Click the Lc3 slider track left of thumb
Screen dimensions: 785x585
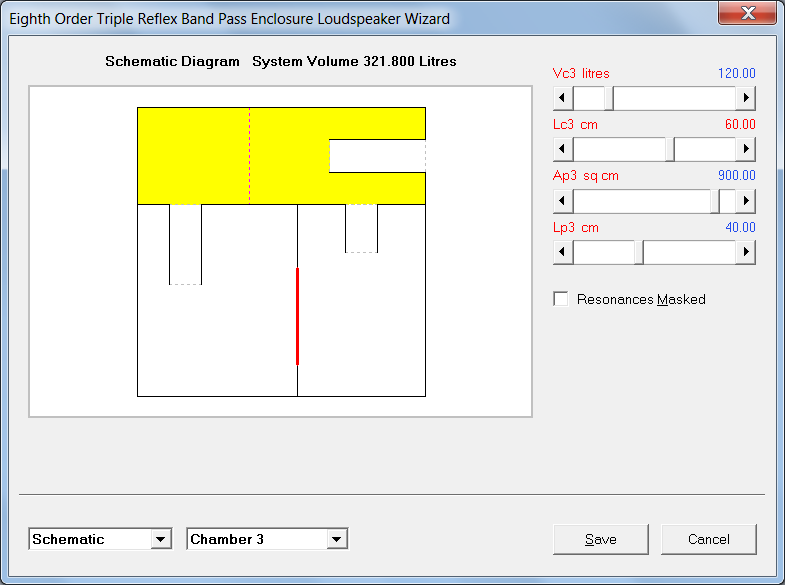point(619,149)
